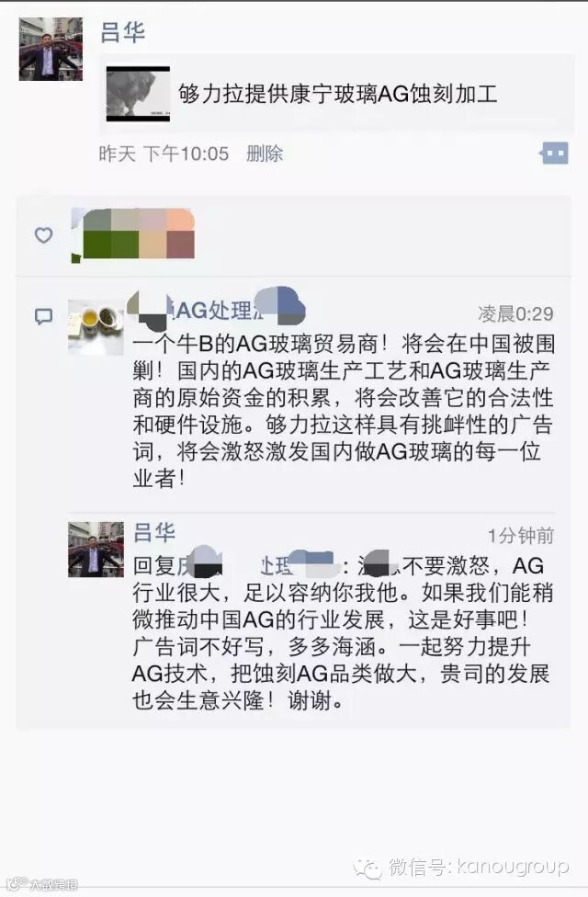
Task: Open the comment and like popup button
Action: [554, 153]
